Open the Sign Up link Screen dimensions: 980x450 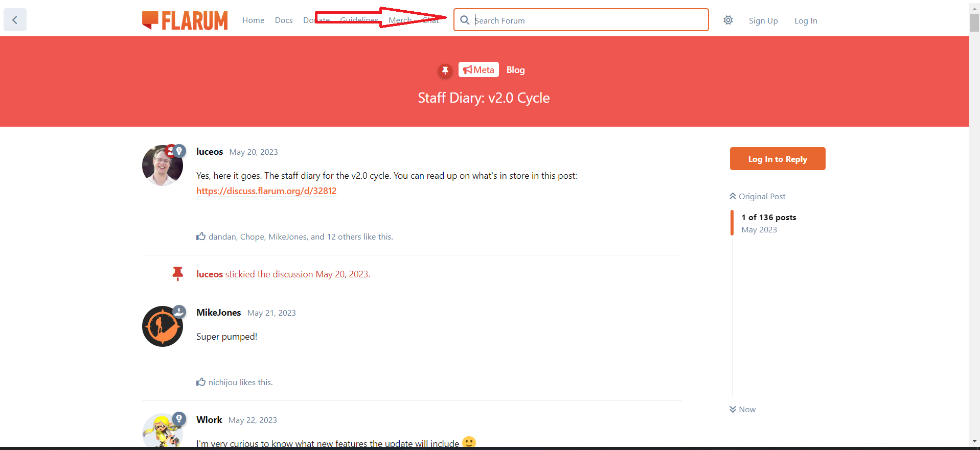pyautogui.click(x=763, y=20)
